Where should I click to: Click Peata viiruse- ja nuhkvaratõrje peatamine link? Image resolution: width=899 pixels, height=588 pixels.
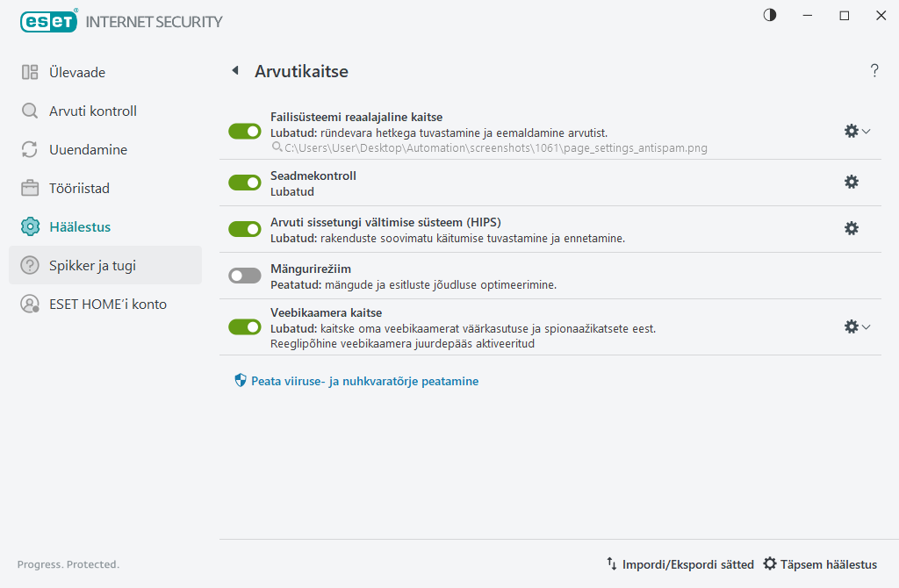(x=364, y=382)
